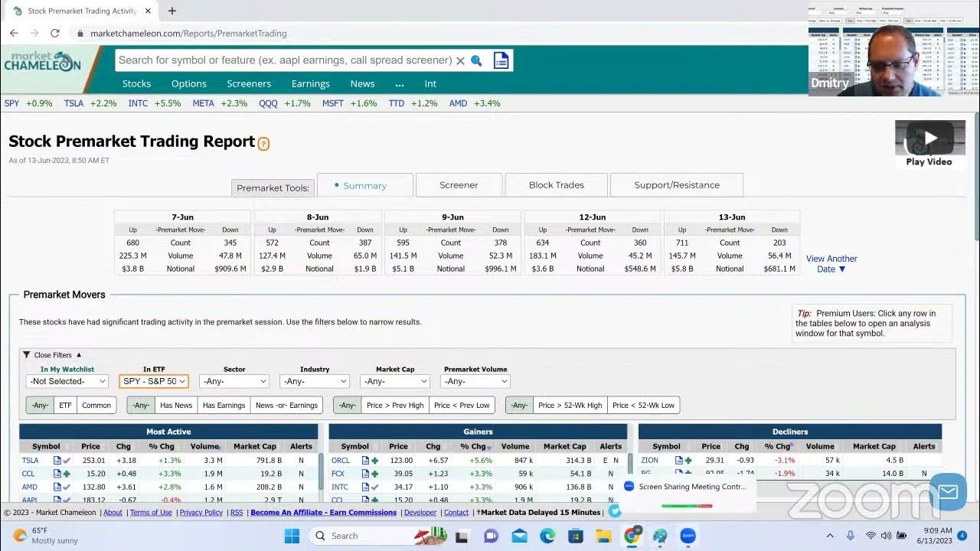Enable Price > 52-Wk High filter
The image size is (980, 551).
[x=570, y=405]
